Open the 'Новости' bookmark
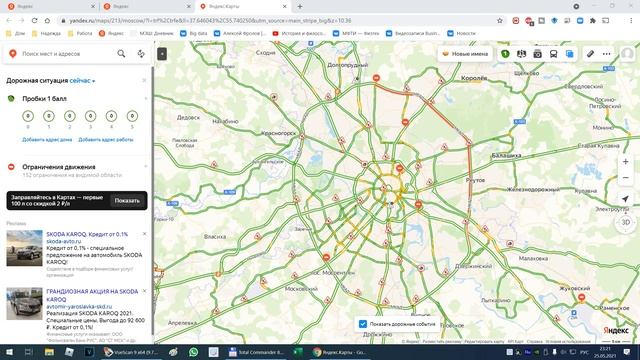The image size is (640, 360). [x=461, y=33]
